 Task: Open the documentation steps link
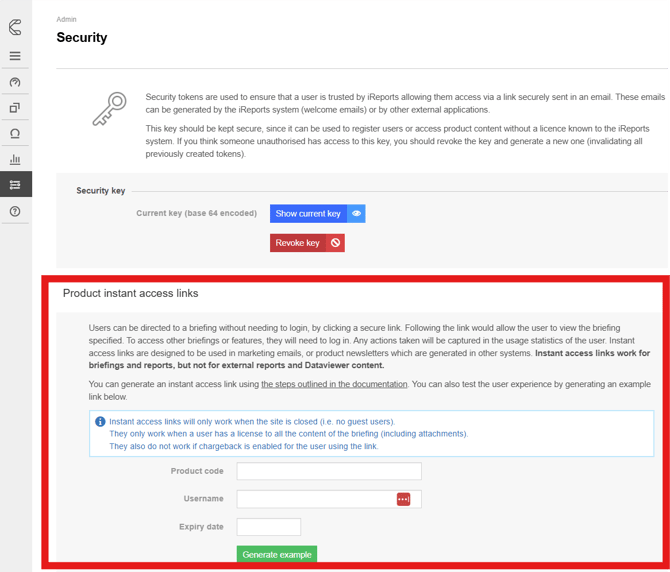(334, 384)
